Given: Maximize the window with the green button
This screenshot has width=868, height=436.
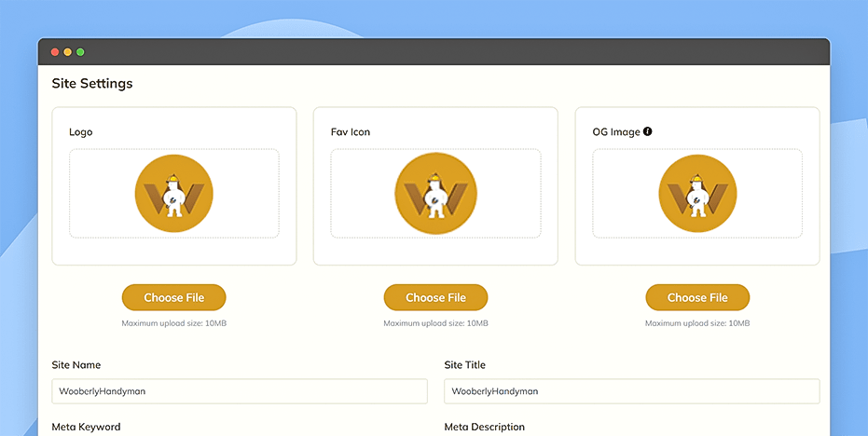Looking at the screenshot, I should click(x=80, y=52).
